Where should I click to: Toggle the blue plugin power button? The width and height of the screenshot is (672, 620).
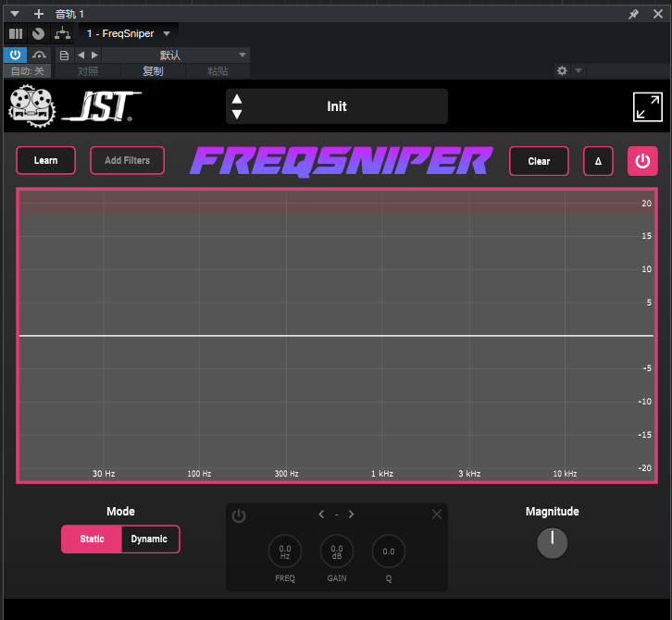[15, 55]
